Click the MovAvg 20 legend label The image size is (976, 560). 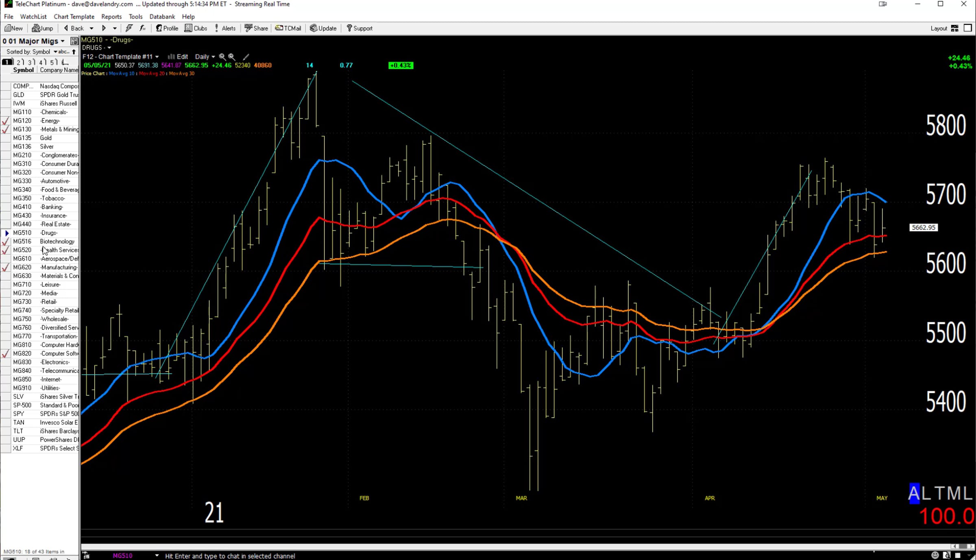(x=152, y=73)
